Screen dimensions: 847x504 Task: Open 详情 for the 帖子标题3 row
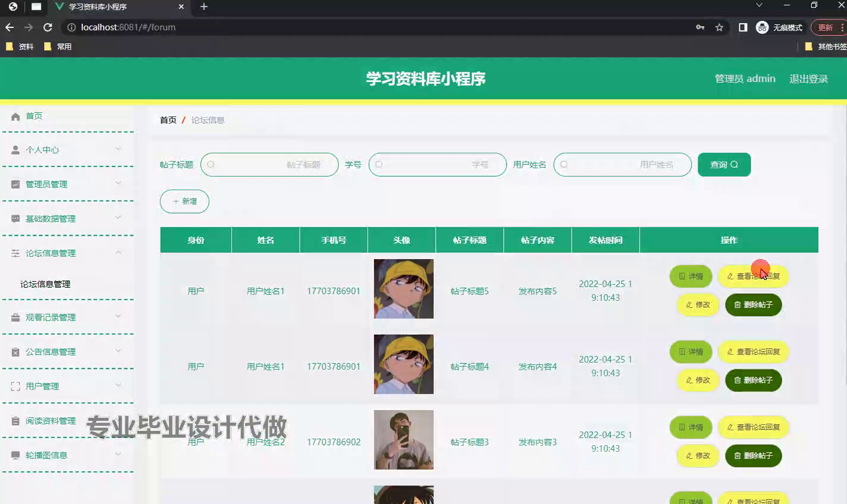[691, 427]
